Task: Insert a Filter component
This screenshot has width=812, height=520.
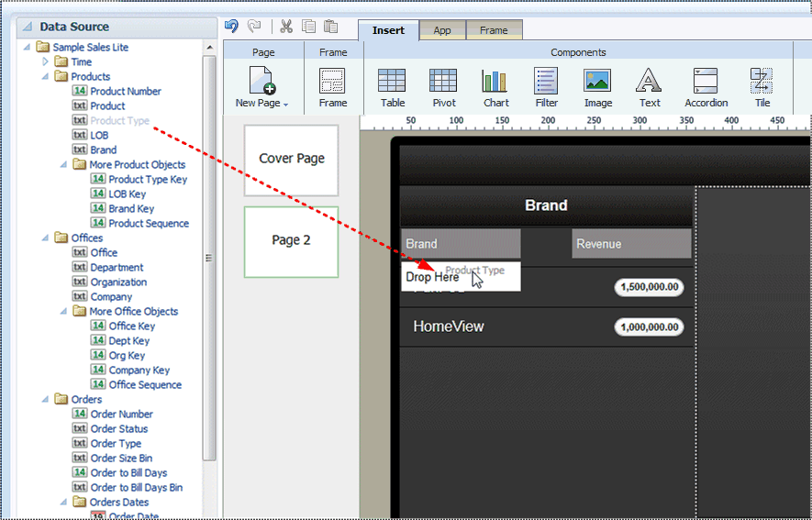Action: pyautogui.click(x=546, y=87)
